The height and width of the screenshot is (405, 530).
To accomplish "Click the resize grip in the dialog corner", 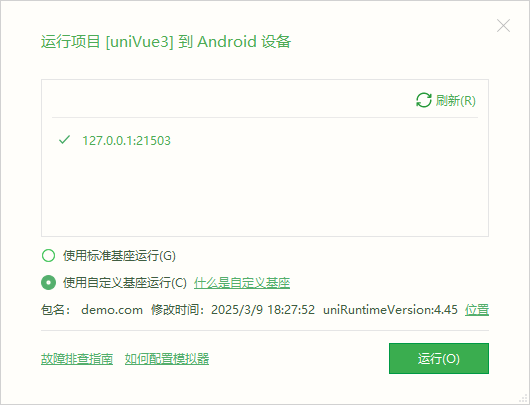I will pos(524,399).
